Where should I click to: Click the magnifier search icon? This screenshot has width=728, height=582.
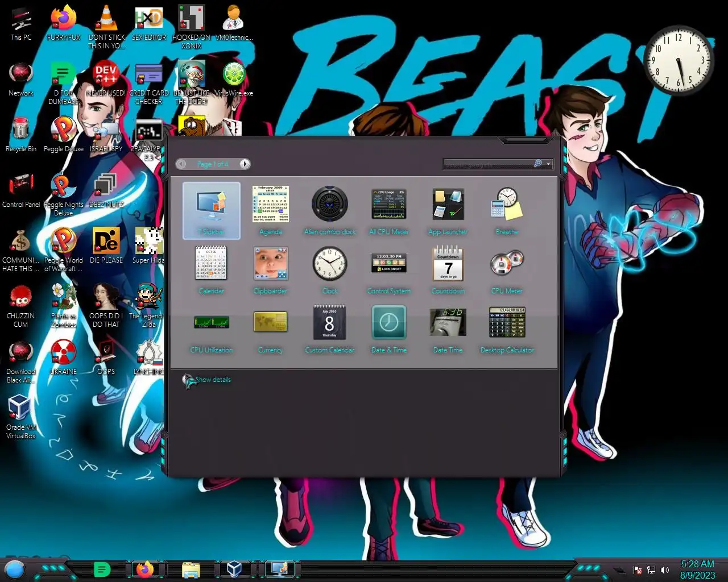[x=537, y=164]
